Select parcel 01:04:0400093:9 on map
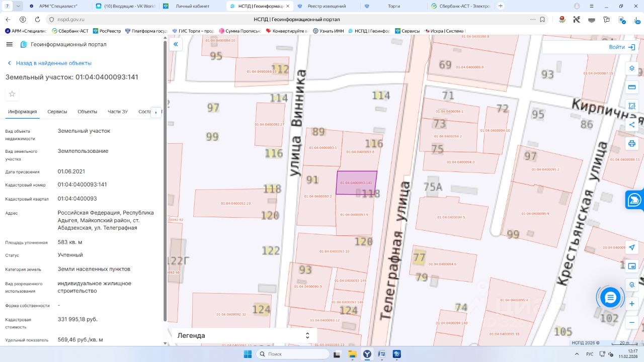 tap(354, 215)
